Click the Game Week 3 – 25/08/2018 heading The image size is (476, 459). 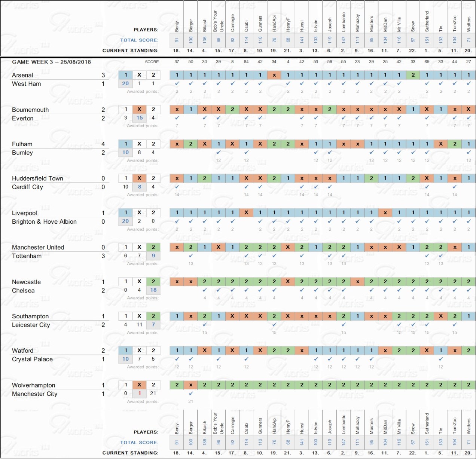(51, 62)
